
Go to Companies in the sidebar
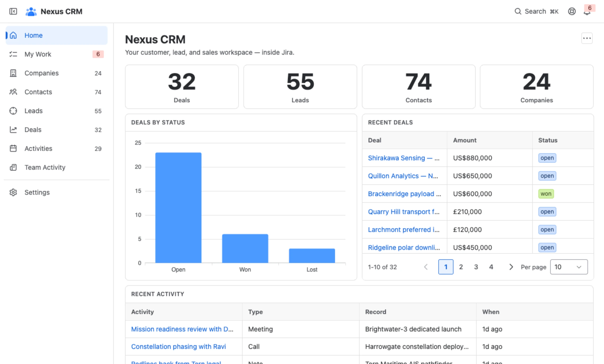pos(57,73)
